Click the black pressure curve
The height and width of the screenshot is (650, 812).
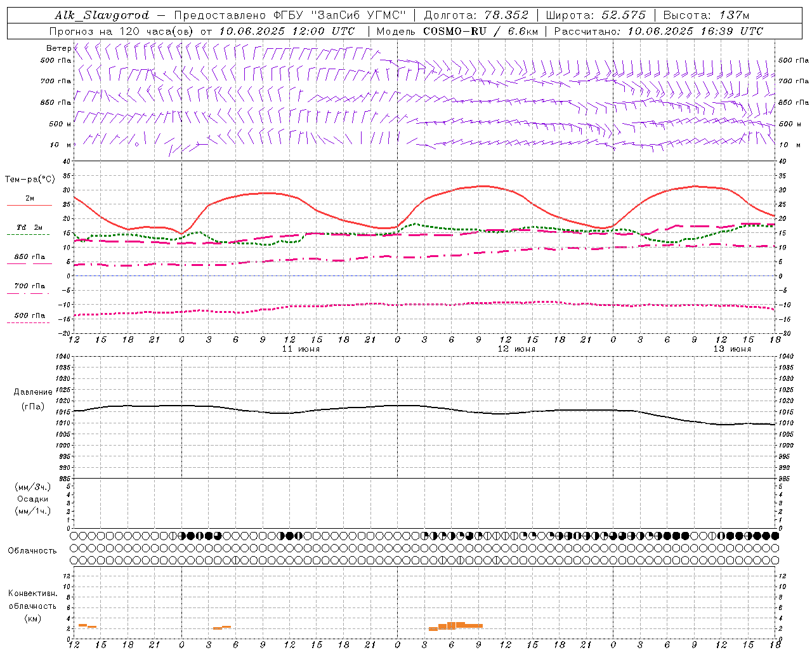click(x=424, y=406)
